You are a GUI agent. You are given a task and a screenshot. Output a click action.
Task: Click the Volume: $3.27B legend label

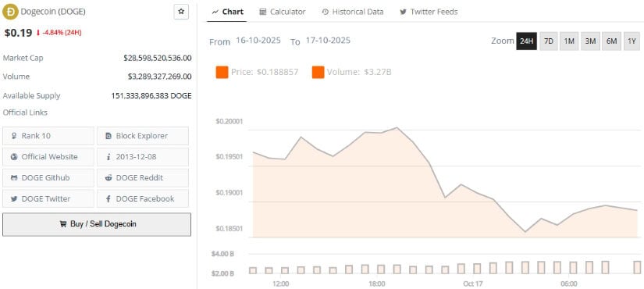point(359,73)
